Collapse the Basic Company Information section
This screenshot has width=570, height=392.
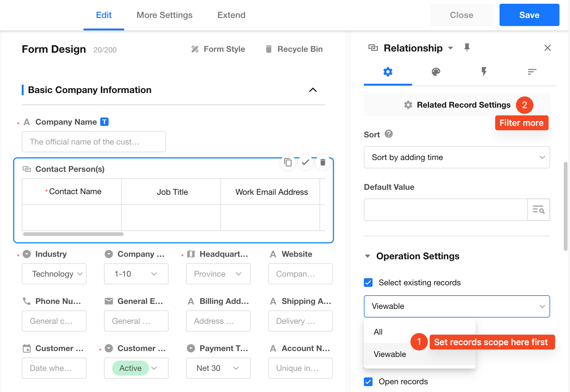tap(313, 90)
